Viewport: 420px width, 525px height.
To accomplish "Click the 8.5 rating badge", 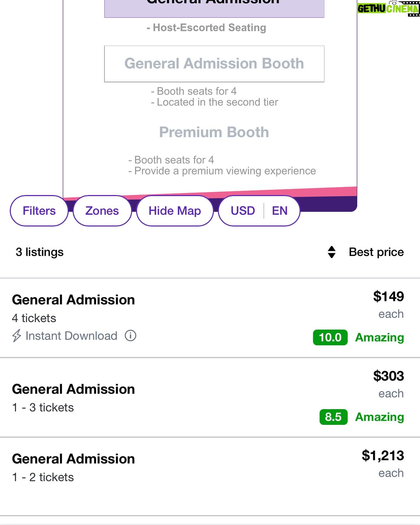I will (333, 417).
